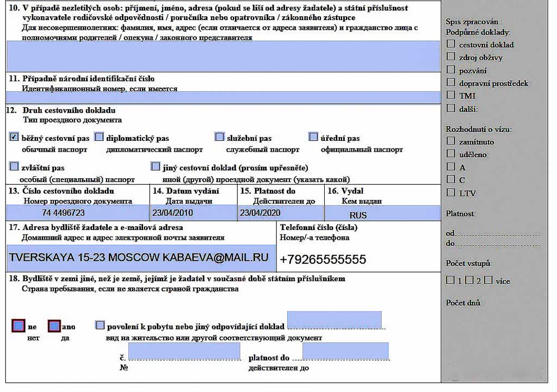Click the 'od' validity start line
The image size is (557, 392).
click(x=493, y=233)
